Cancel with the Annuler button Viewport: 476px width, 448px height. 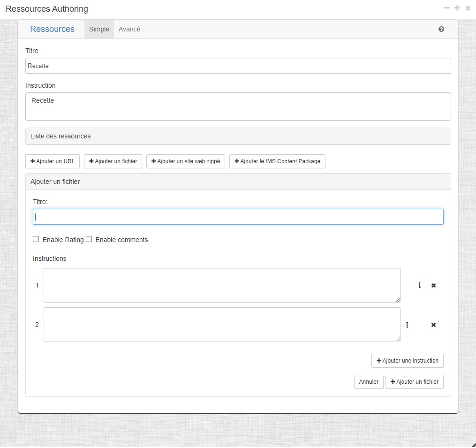pyautogui.click(x=369, y=382)
